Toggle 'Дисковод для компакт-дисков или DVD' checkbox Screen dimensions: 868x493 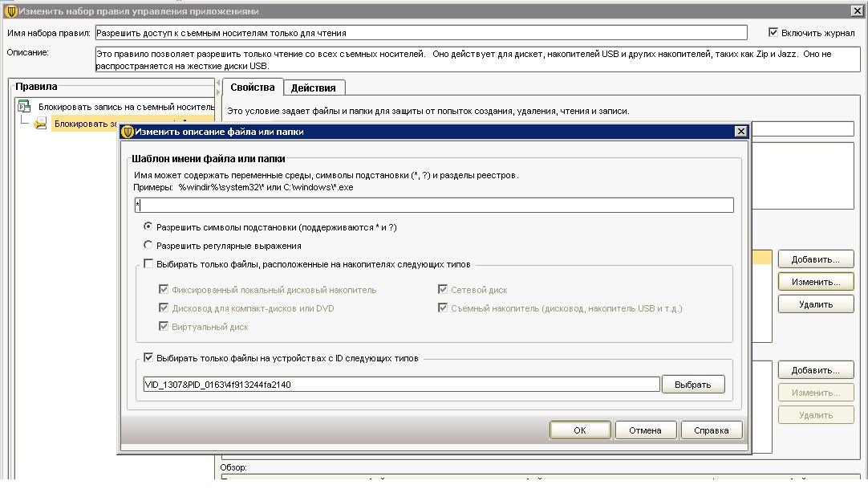click(x=164, y=308)
